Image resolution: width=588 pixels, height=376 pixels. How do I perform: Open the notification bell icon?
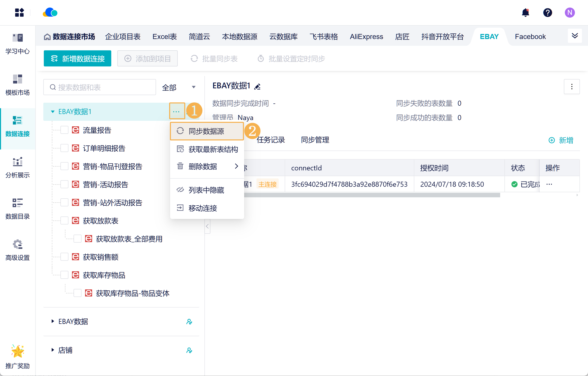pos(525,13)
